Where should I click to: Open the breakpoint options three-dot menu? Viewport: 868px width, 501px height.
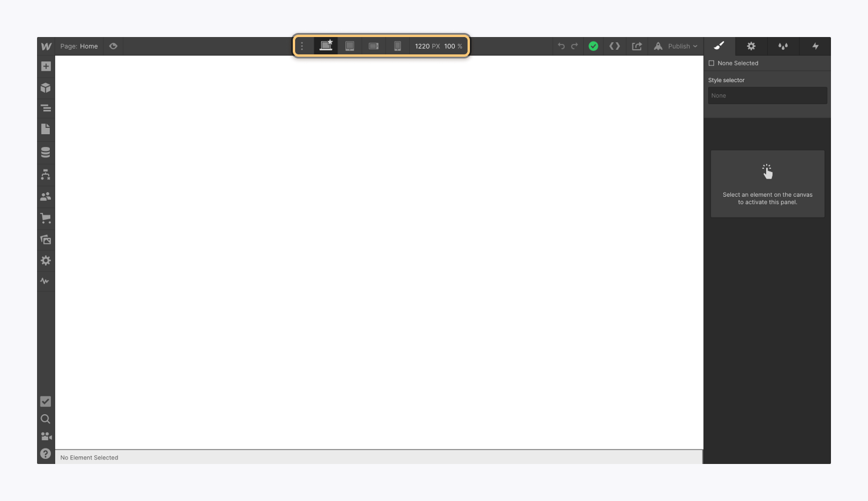(x=302, y=46)
